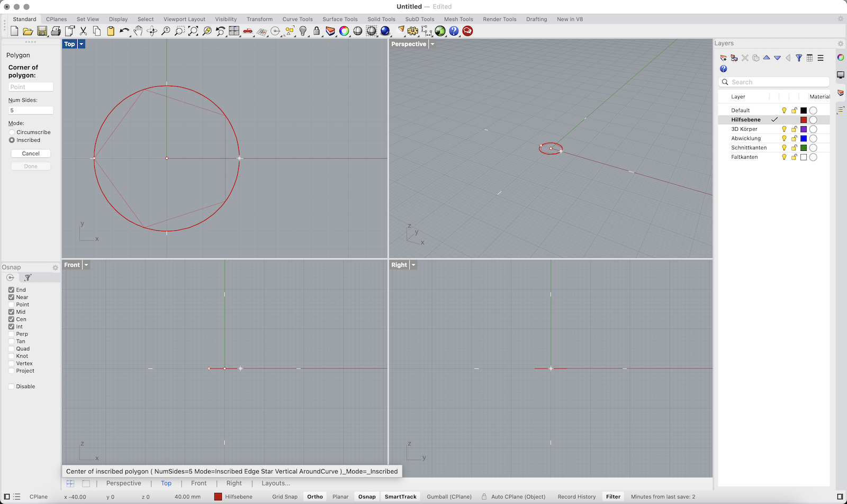Open the Display monitor panel icon

841,75
